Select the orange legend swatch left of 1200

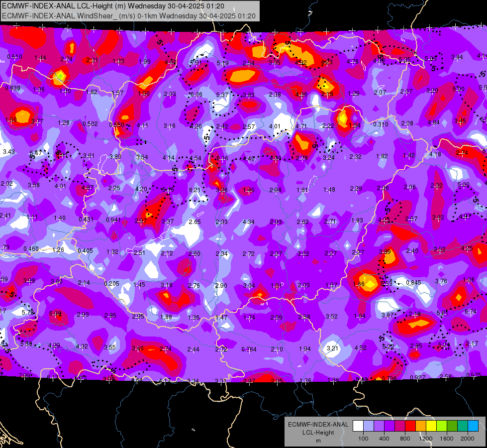pyautogui.click(x=421, y=426)
